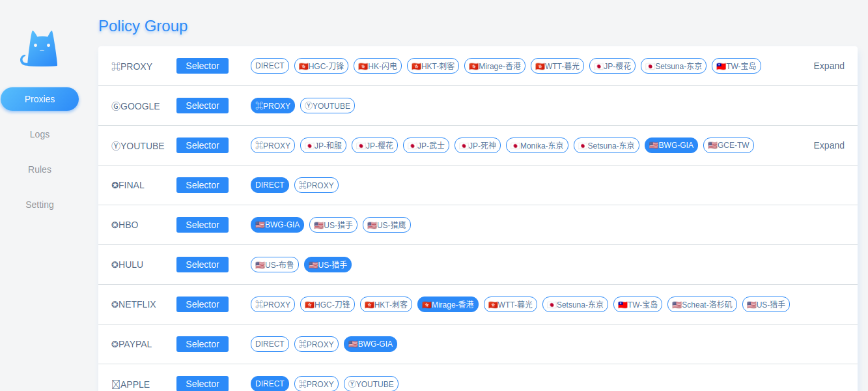This screenshot has height=391, width=868.
Task: Select US-猎手 in the NETFLIX group
Action: [766, 304]
